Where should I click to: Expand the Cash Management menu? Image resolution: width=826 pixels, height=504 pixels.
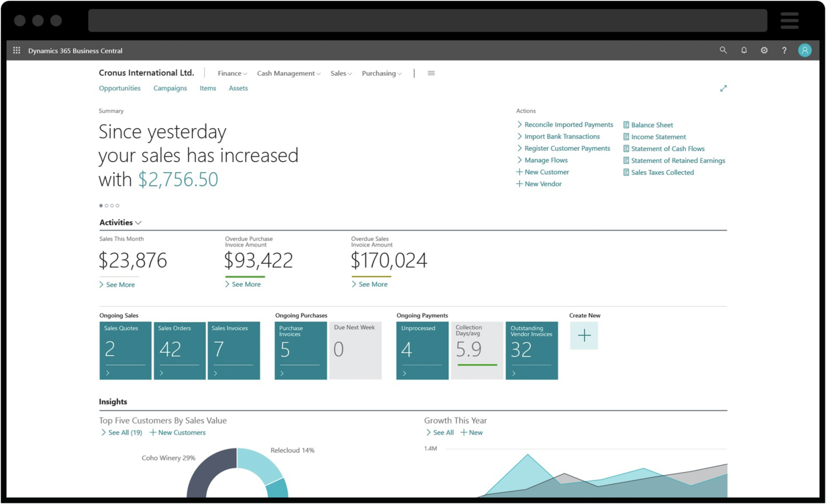coord(289,73)
